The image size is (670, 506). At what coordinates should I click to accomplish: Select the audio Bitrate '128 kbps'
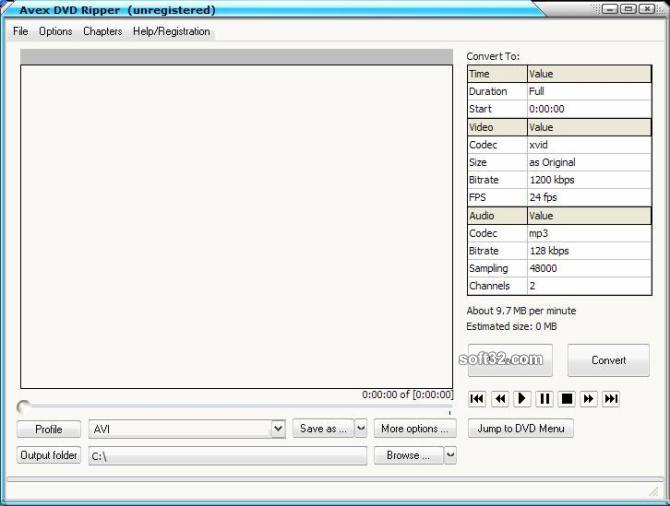pos(589,251)
